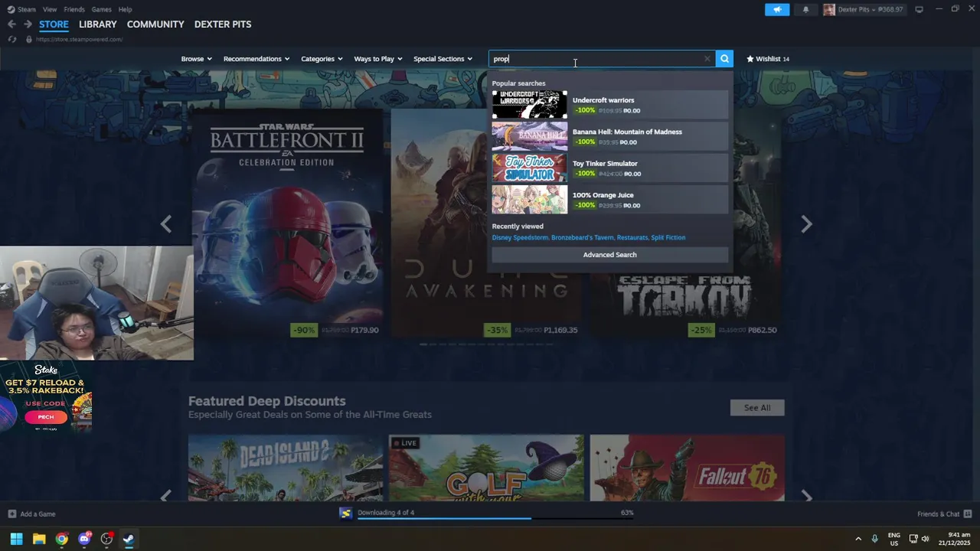Click the Dexter Pits avatar picture
The height and width of the screenshot is (551, 980).
[829, 9]
